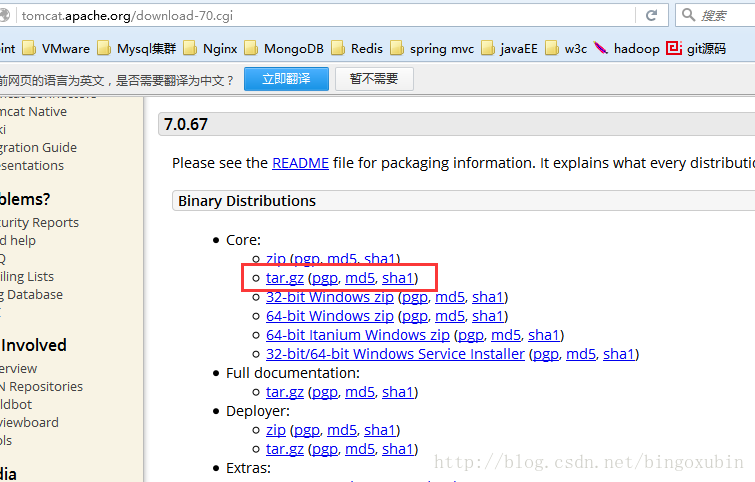Open the 64-bit Itanium zip pgp link
755x482 pixels.
point(471,335)
